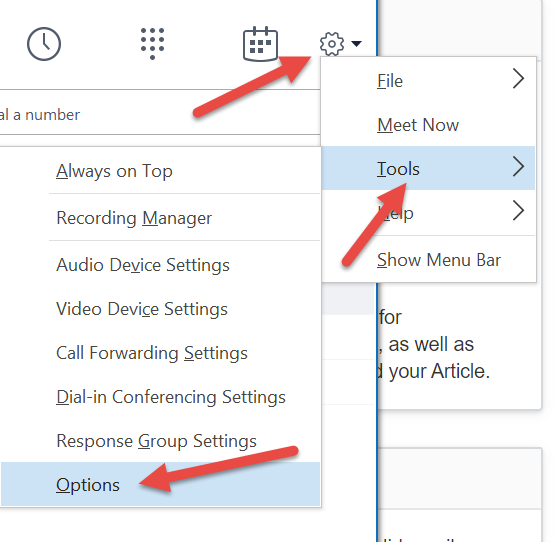
Task: Open the dial pad icon
Action: (x=152, y=44)
